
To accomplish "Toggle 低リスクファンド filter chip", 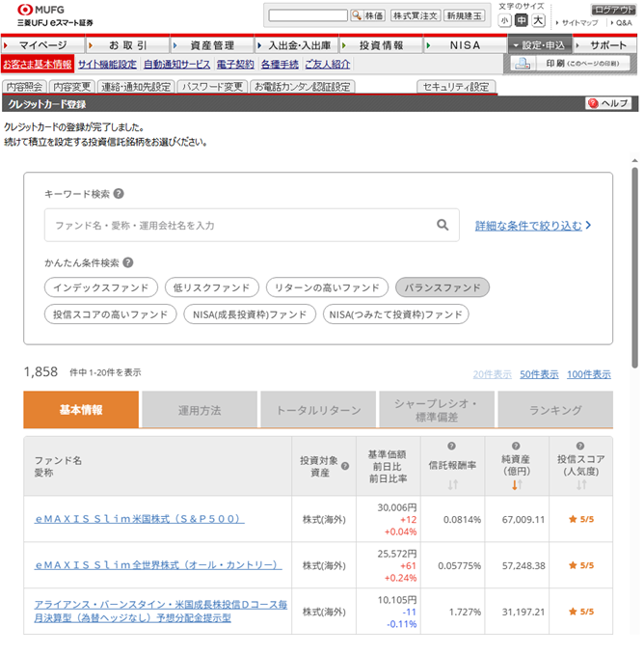I will [x=212, y=287].
